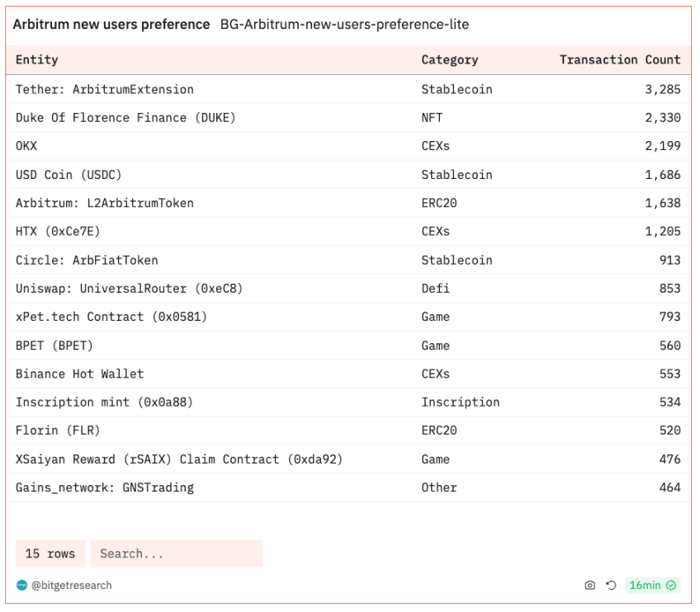This screenshot has width=700, height=612.
Task: Select the Tether: ArbitrumExtension row
Action: (x=105, y=89)
